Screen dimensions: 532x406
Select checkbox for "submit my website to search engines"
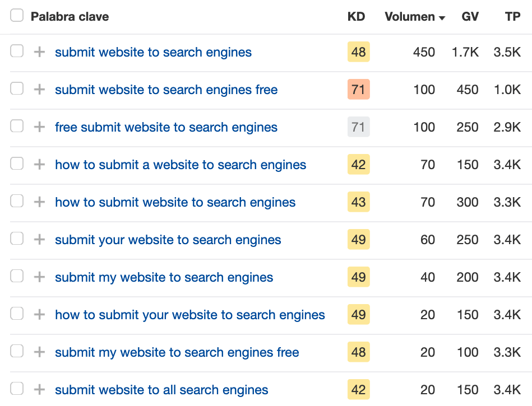(x=17, y=276)
